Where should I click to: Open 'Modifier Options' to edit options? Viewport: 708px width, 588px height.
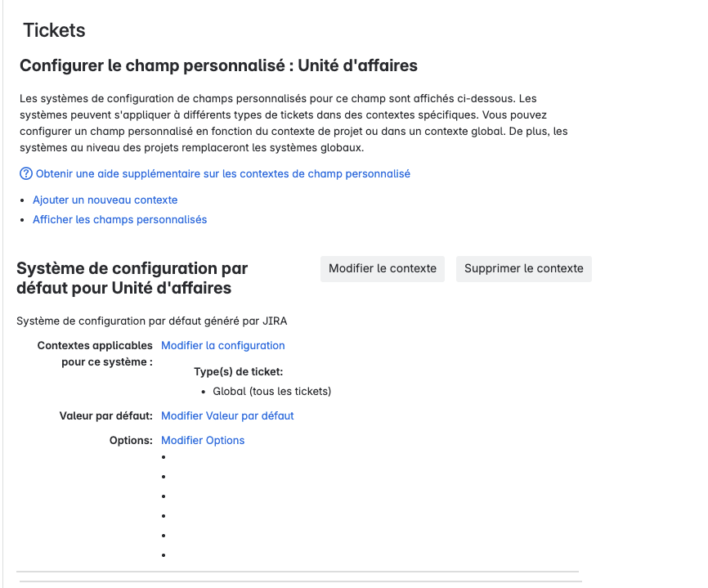tap(202, 440)
